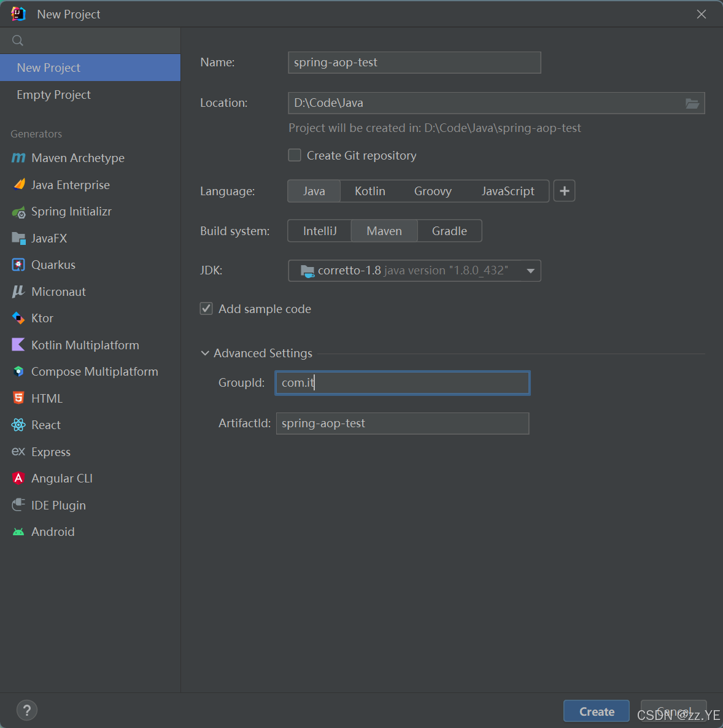Enable Create Git repository checkbox

(x=295, y=155)
